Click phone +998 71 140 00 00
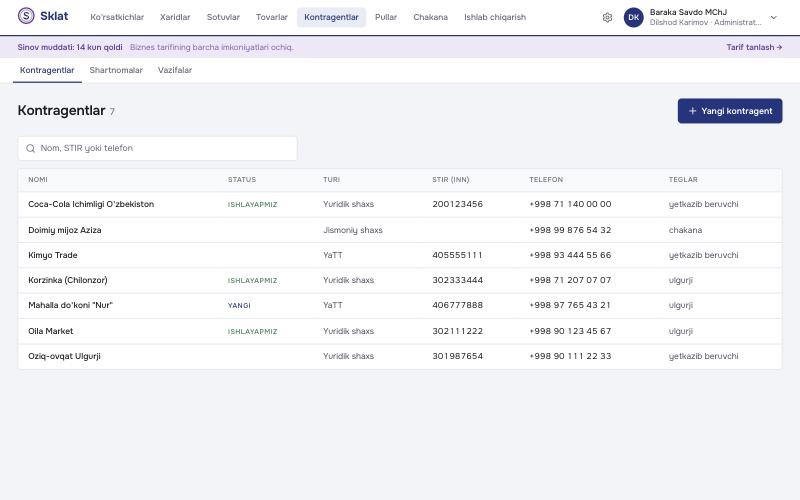Viewport: 800px width, 500px height. 570,204
